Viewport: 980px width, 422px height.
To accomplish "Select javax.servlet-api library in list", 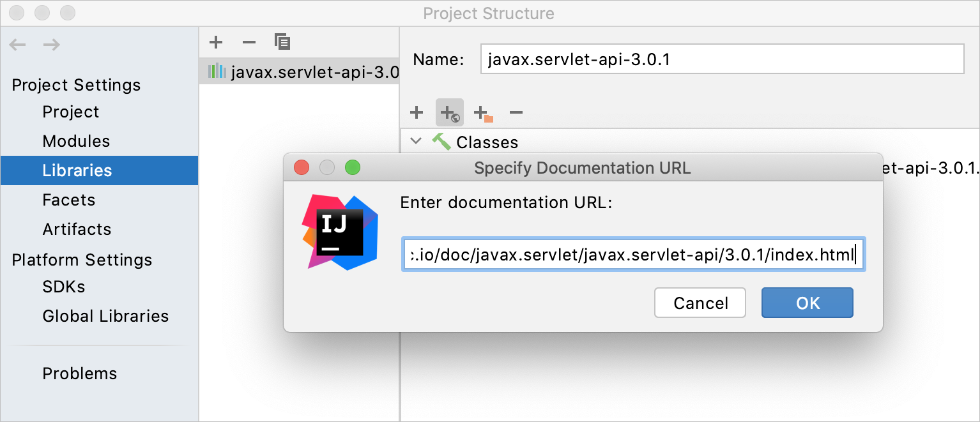I will pyautogui.click(x=299, y=72).
